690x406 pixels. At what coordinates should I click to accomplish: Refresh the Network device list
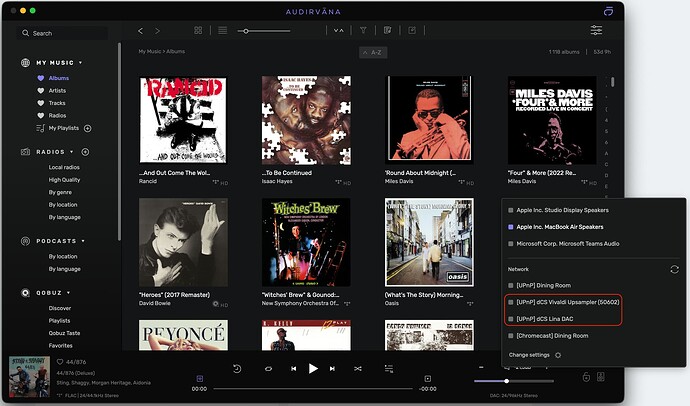click(674, 269)
